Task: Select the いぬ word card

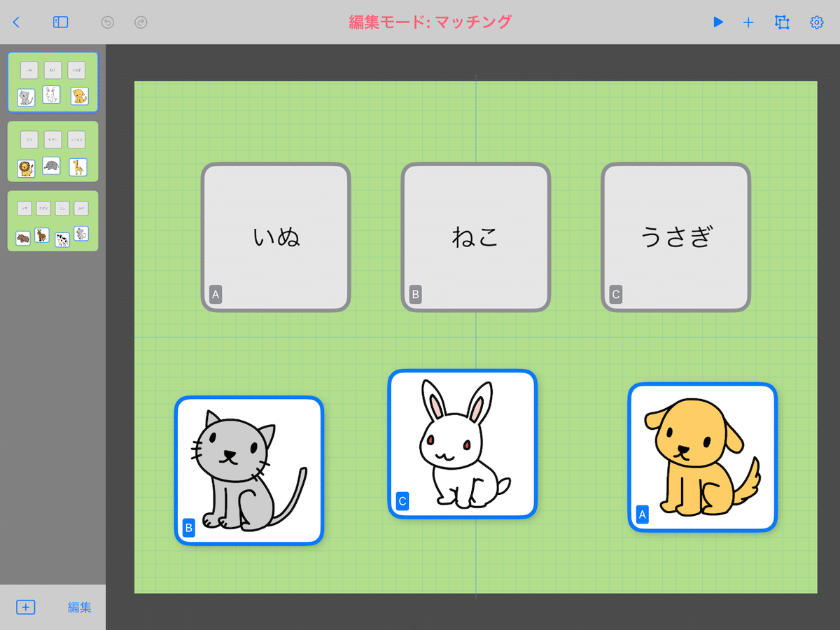Action: tap(276, 237)
